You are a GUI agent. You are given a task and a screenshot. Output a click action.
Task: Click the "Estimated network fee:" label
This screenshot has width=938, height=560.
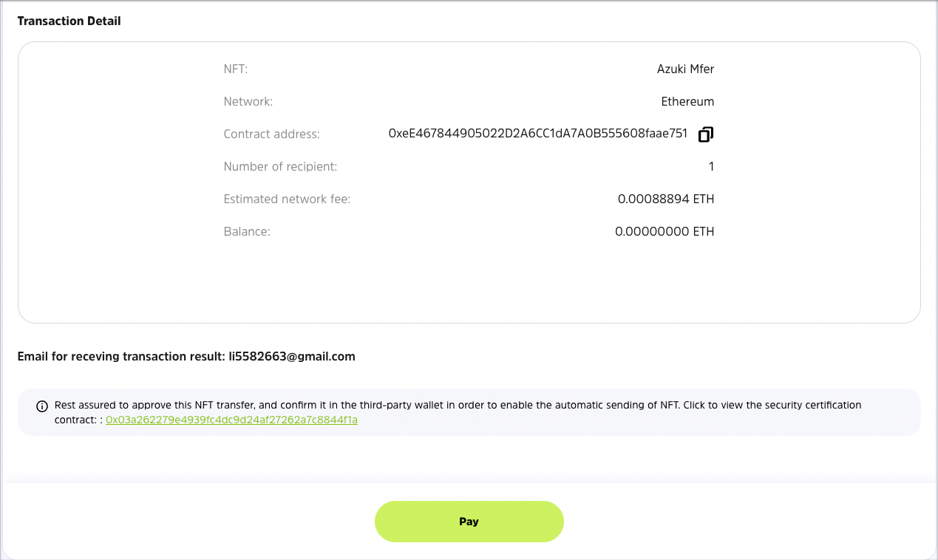(x=287, y=199)
